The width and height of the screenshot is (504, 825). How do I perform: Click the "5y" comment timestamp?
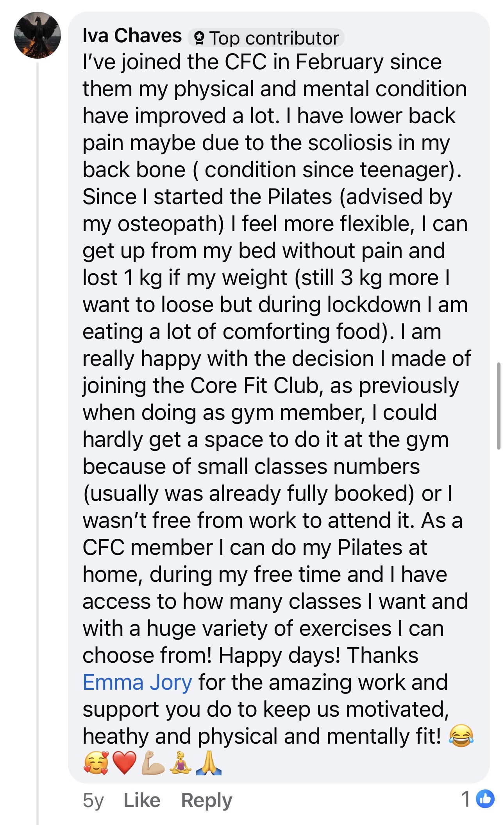[x=93, y=800]
